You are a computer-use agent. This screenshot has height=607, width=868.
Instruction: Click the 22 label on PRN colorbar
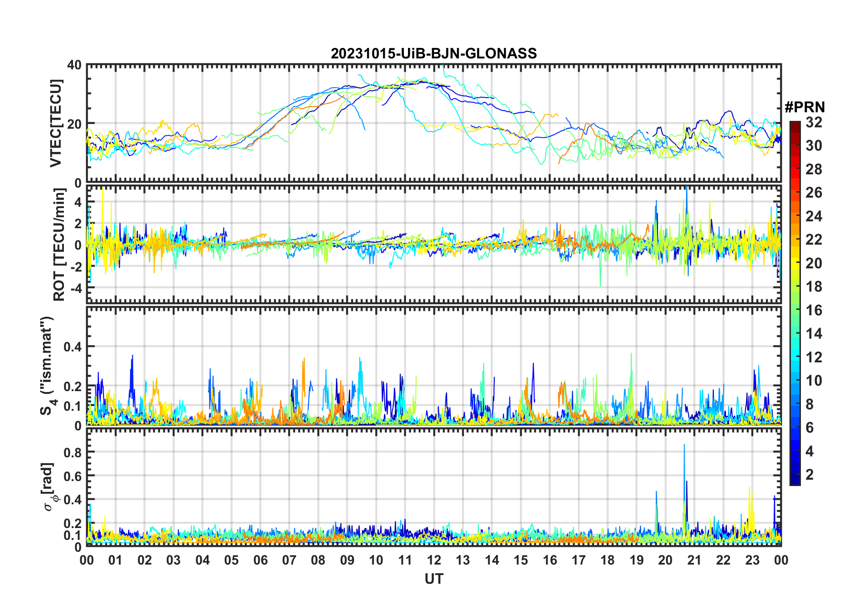814,240
